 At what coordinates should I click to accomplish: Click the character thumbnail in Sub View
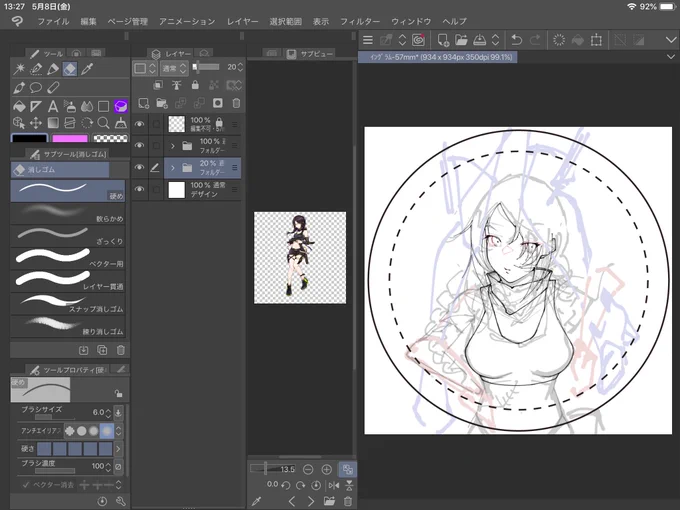click(x=300, y=258)
